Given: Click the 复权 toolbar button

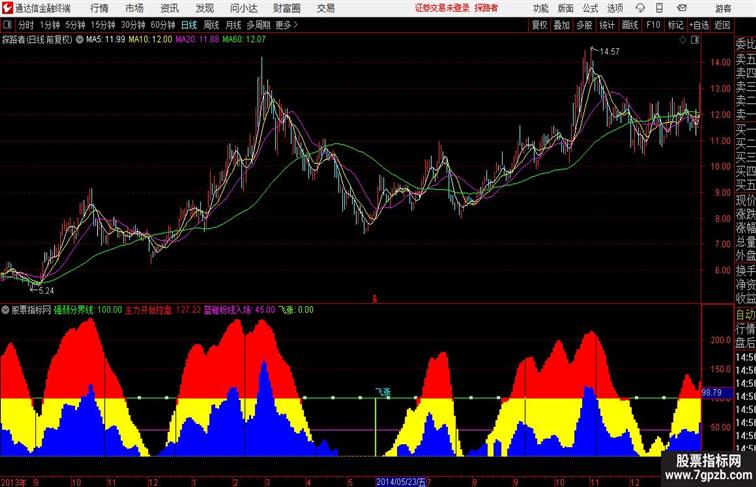Looking at the screenshot, I should pyautogui.click(x=539, y=25).
